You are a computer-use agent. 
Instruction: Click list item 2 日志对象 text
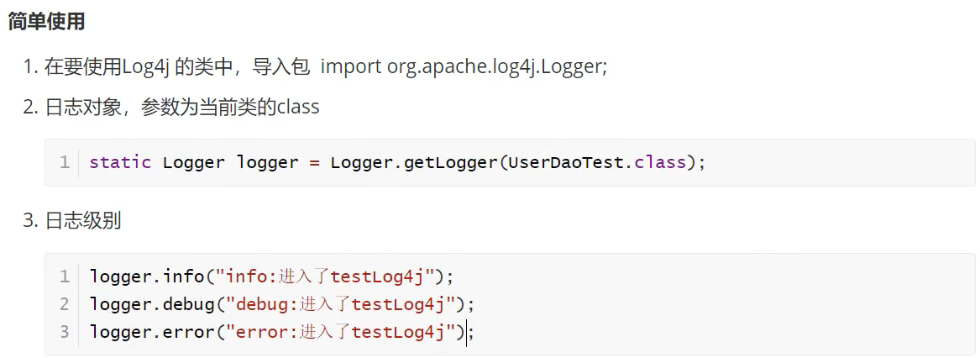click(171, 107)
